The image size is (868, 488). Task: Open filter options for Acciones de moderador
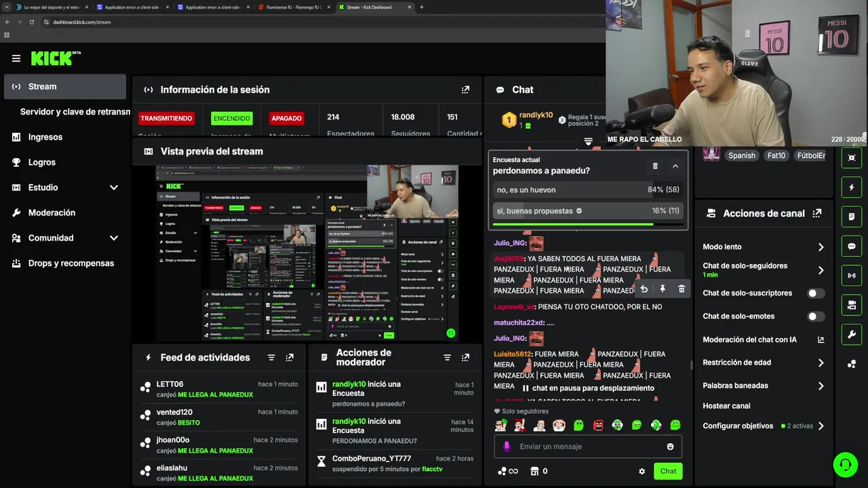[447, 357]
